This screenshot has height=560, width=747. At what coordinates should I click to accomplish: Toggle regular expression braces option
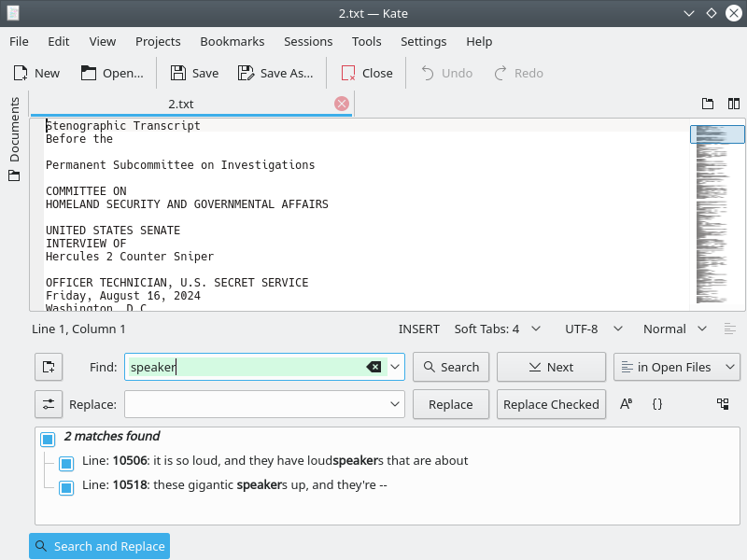657,404
